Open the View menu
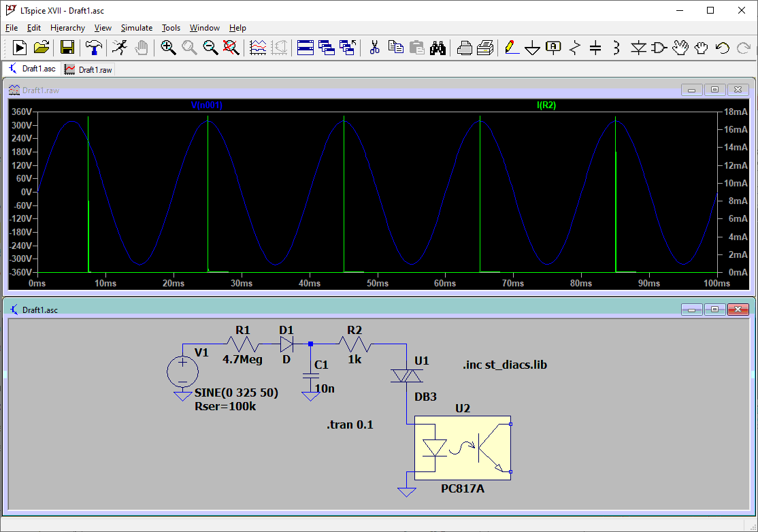 pos(103,27)
